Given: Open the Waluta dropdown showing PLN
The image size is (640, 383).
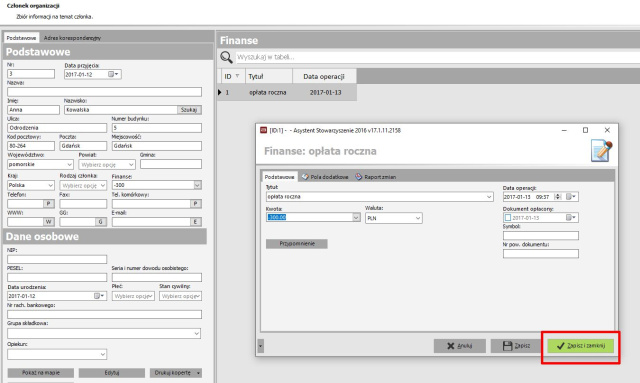Looking at the screenshot, I should [x=418, y=218].
